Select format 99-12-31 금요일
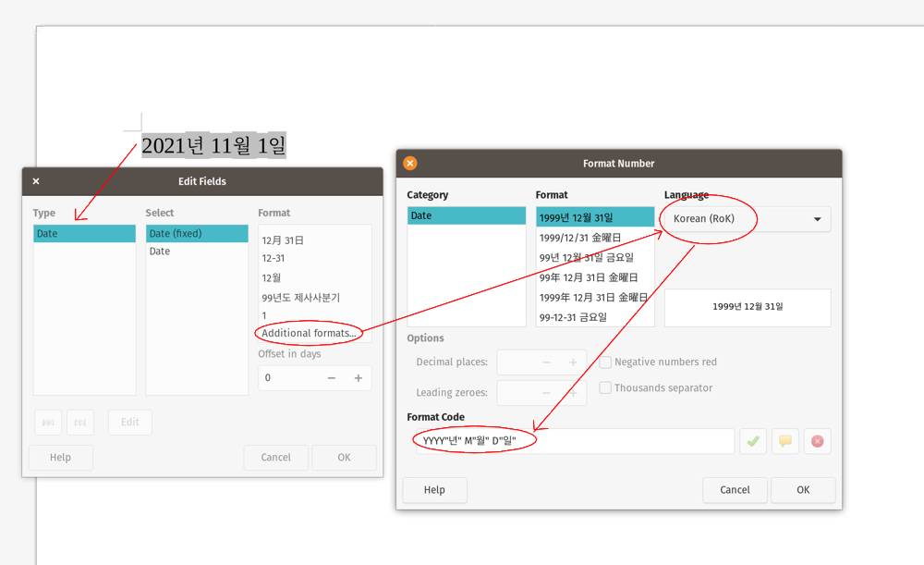The height and width of the screenshot is (565, 924). (x=595, y=317)
